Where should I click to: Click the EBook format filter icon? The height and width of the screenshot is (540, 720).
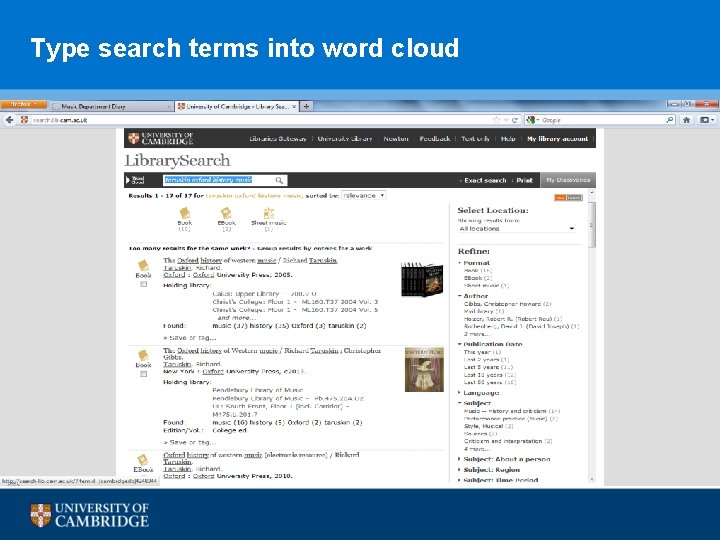[226, 213]
